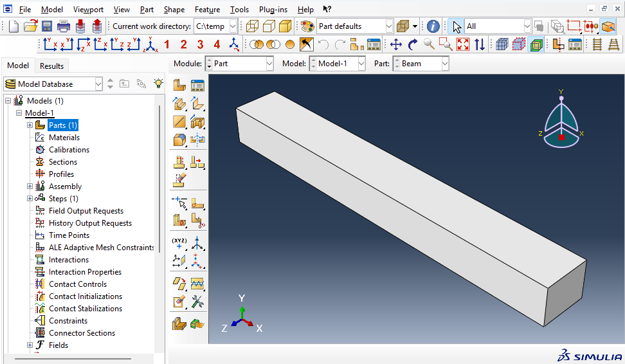Expand the Steps (1) tree node
625x364 pixels.
(30, 199)
